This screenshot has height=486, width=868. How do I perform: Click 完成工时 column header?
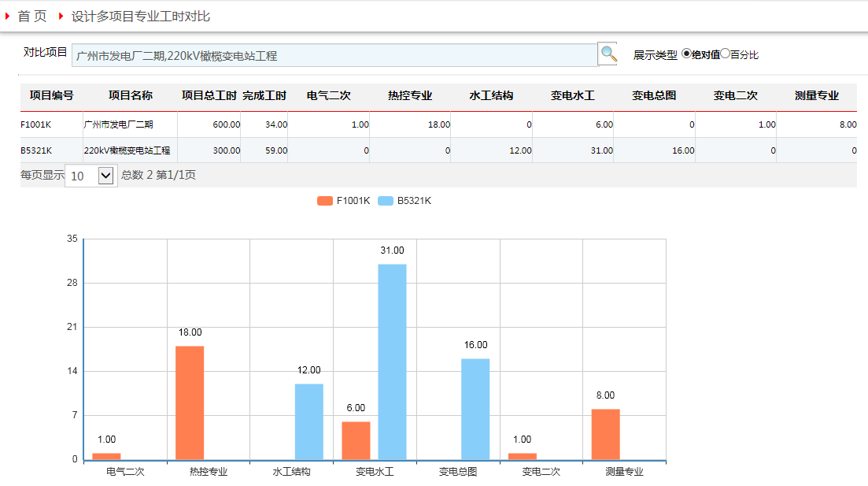coord(264,96)
